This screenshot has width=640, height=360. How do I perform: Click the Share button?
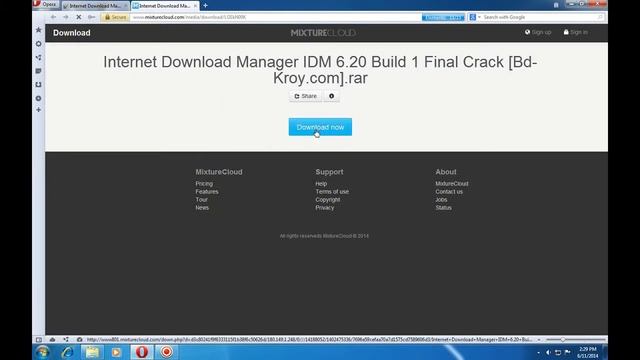click(x=306, y=96)
